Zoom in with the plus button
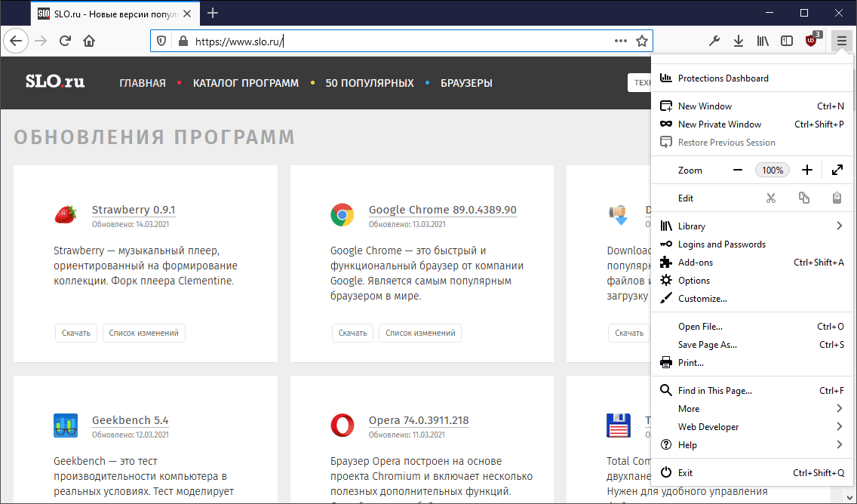 (807, 170)
